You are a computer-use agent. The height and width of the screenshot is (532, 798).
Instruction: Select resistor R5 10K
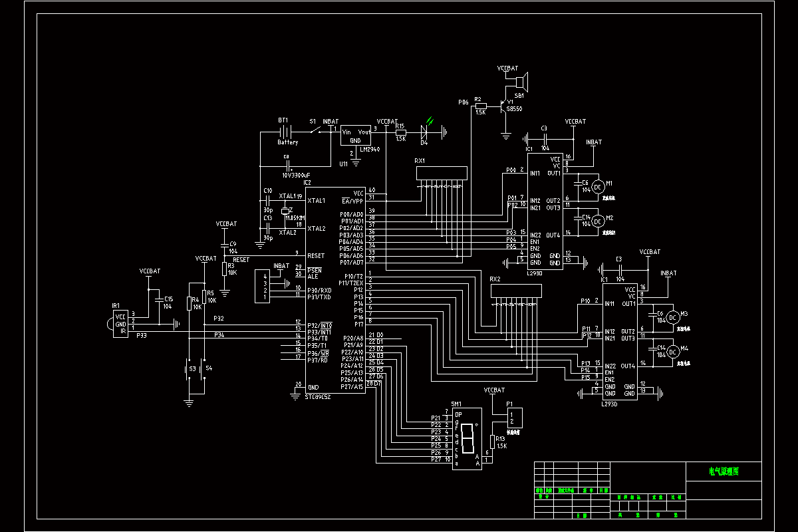pos(204,297)
